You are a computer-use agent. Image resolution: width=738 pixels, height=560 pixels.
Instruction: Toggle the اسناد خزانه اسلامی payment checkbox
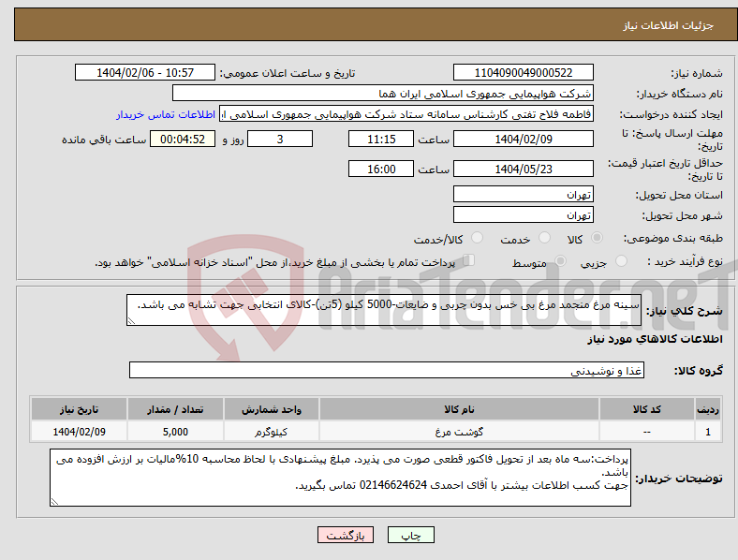tap(469, 260)
